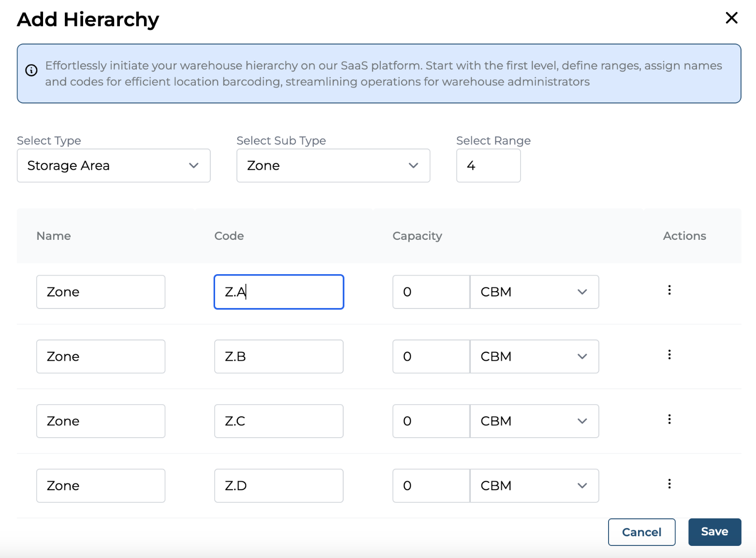Edit the Name field in first row
The height and width of the screenshot is (558, 756).
101,292
